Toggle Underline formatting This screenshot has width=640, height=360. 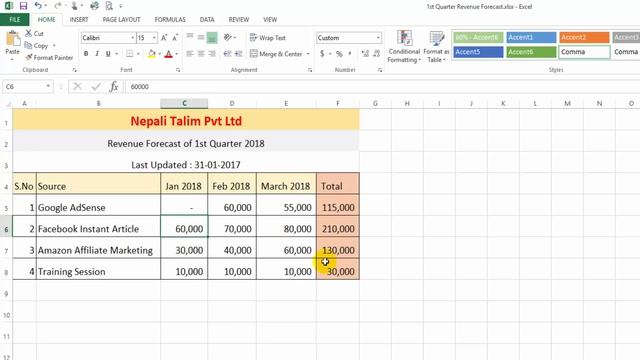pos(108,54)
